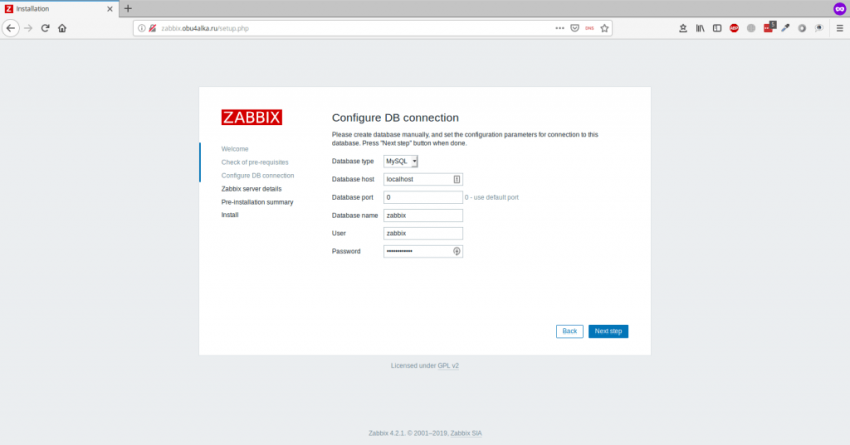The image size is (850, 445).
Task: Select the Install step
Action: pos(230,215)
